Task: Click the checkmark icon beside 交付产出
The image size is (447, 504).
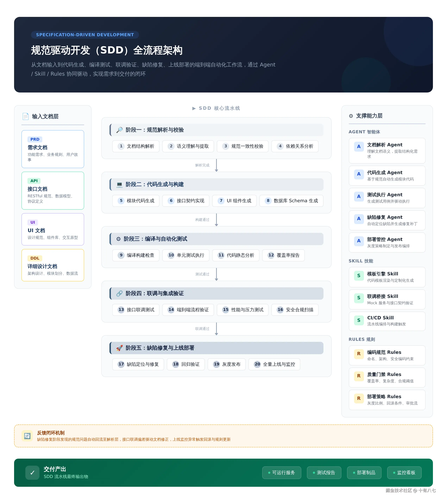Action: [32, 473]
